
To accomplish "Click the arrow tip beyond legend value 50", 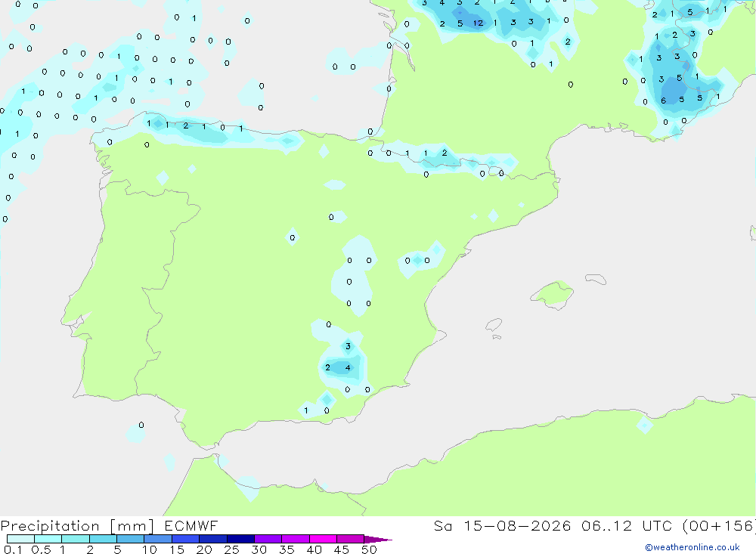I will click(379, 539).
